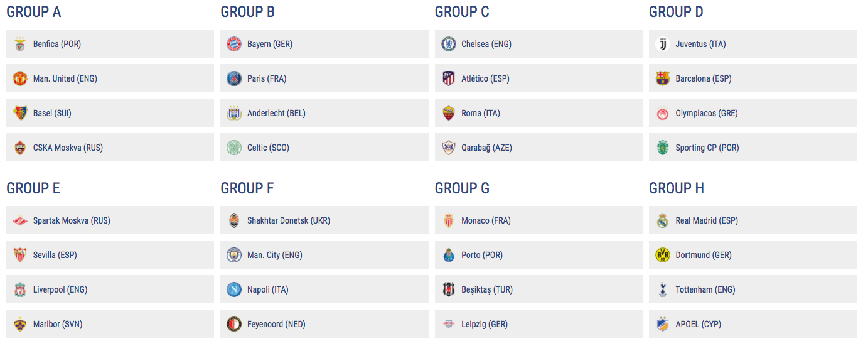Image resolution: width=868 pixels, height=346 pixels.
Task: Click the Paris Saint-Germain crest icon
Action: coord(234,78)
